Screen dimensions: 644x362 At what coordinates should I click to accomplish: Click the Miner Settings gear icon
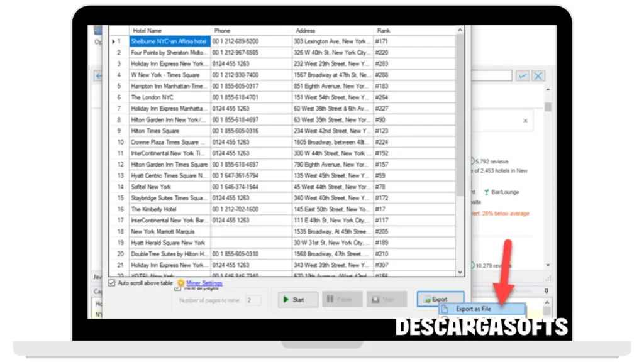coord(181,283)
